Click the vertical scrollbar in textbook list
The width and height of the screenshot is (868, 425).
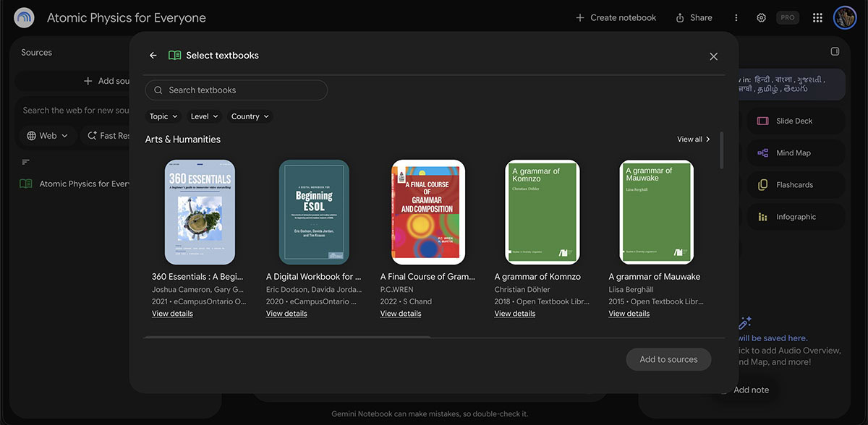point(721,150)
